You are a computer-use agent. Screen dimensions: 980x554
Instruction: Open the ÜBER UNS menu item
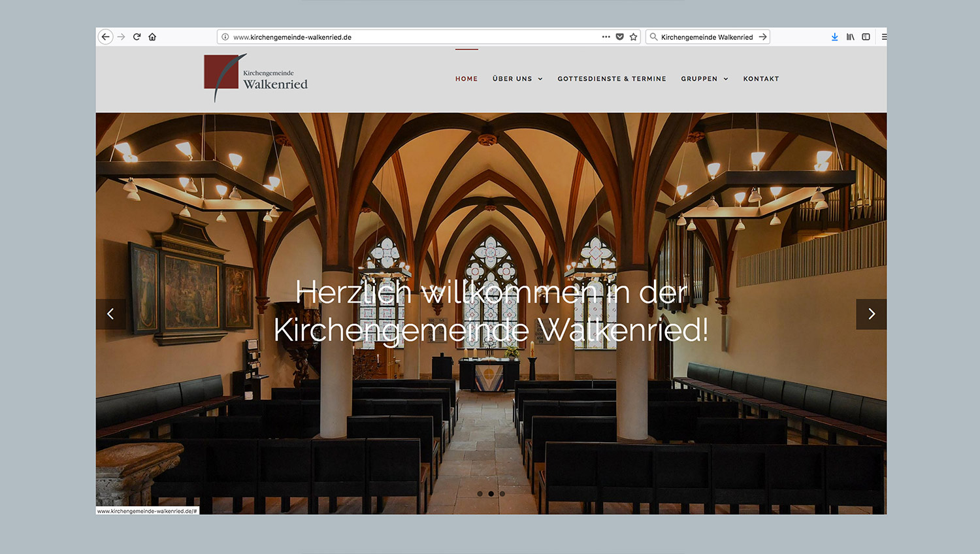(512, 79)
